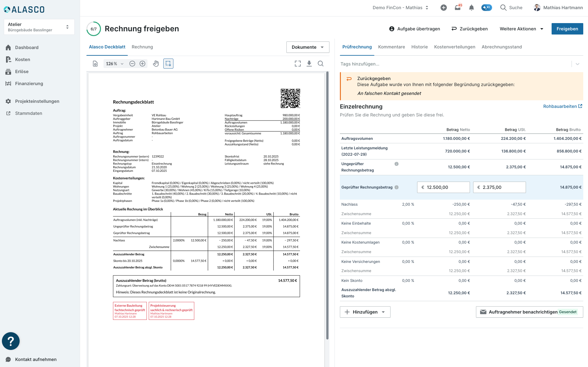Switch to the Rechnung tab
Viewport: 588px width, 367px height.
pos(142,47)
